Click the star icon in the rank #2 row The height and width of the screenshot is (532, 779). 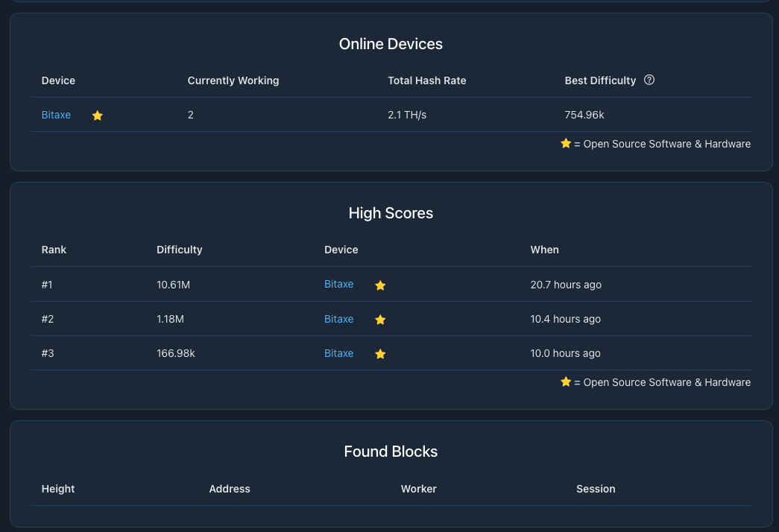click(380, 320)
